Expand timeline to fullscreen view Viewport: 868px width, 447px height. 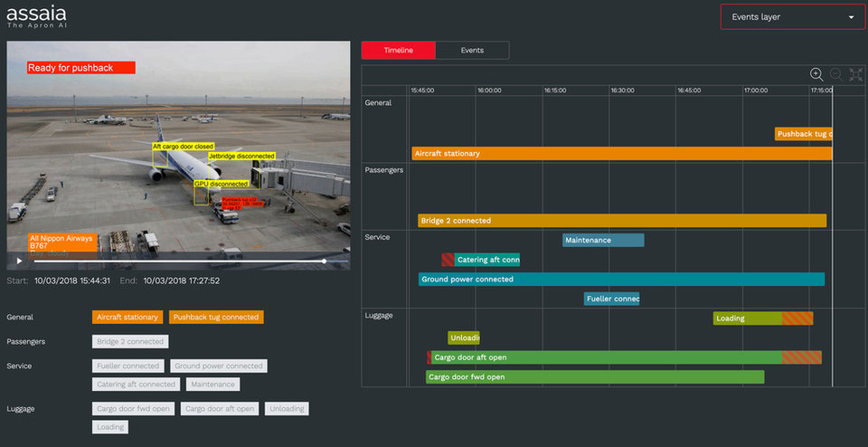[855, 75]
